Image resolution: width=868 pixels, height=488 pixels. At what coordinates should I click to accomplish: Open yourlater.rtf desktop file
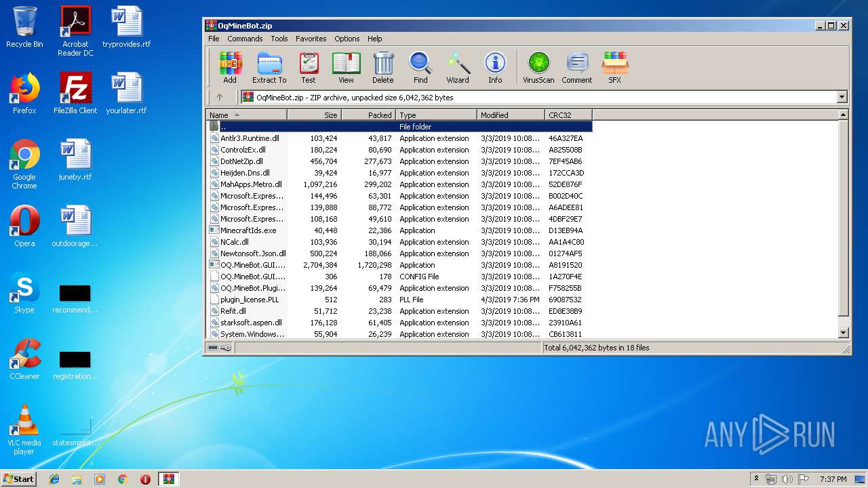tap(127, 94)
